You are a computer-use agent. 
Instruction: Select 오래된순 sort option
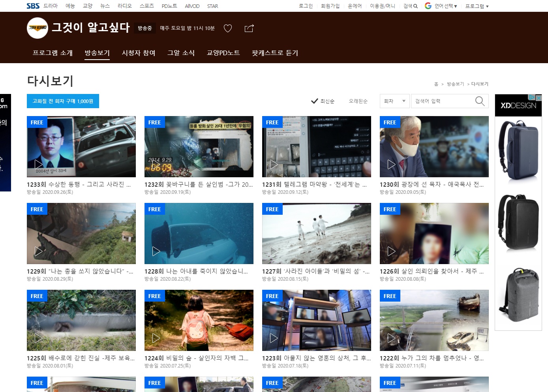click(358, 101)
